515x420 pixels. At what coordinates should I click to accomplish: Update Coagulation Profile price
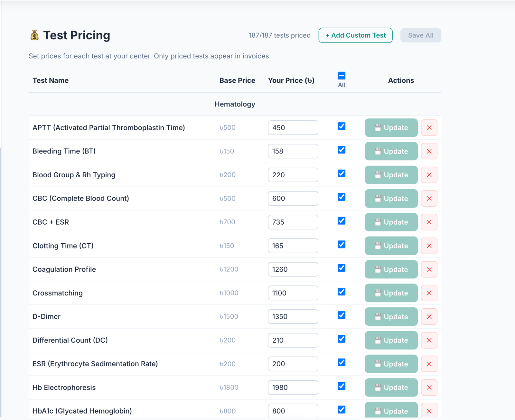[391, 269]
